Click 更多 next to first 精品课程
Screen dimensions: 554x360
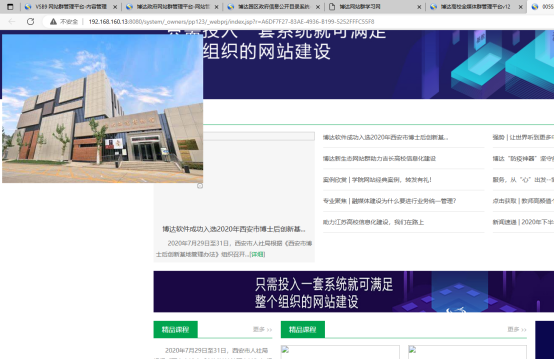(x=262, y=329)
